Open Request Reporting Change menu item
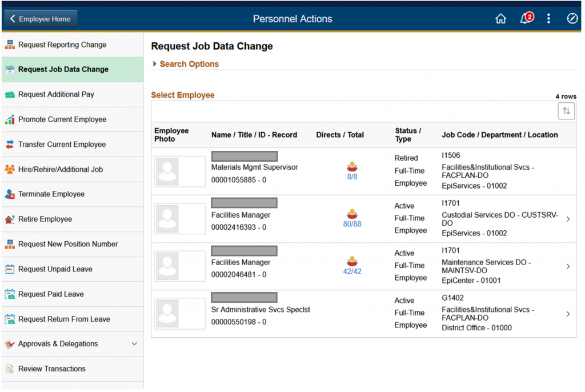 coord(73,45)
